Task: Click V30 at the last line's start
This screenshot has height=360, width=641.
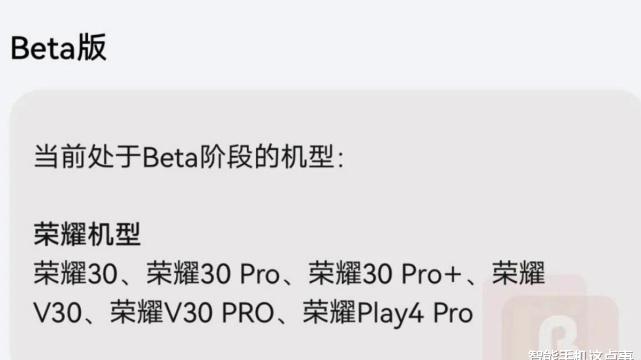Action: click(x=57, y=313)
